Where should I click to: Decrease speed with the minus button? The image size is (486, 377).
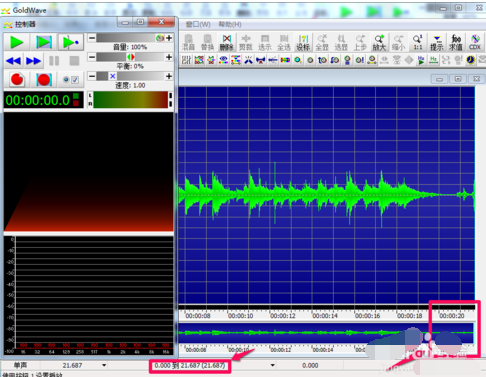tap(92, 76)
